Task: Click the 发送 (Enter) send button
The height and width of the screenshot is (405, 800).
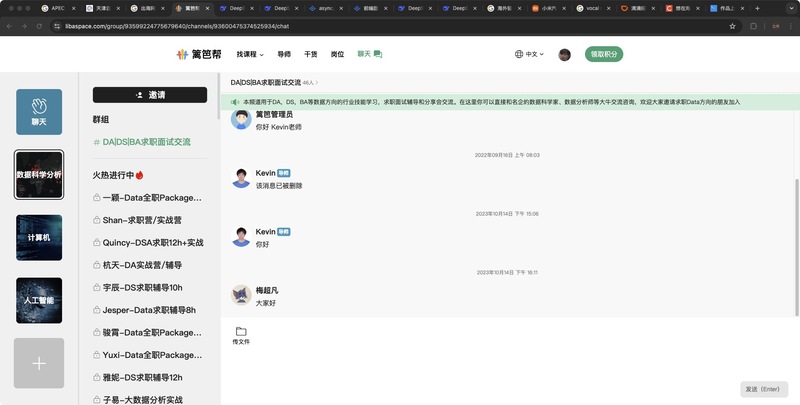Action: 764,389
